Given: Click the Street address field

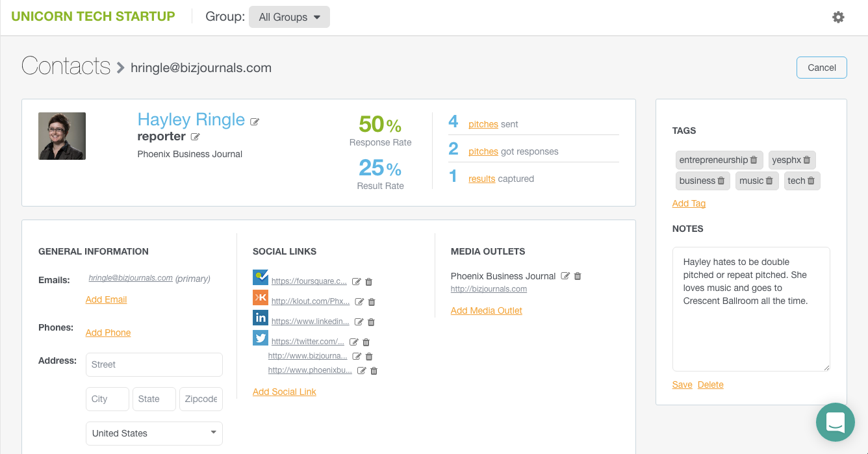Looking at the screenshot, I should click(154, 364).
